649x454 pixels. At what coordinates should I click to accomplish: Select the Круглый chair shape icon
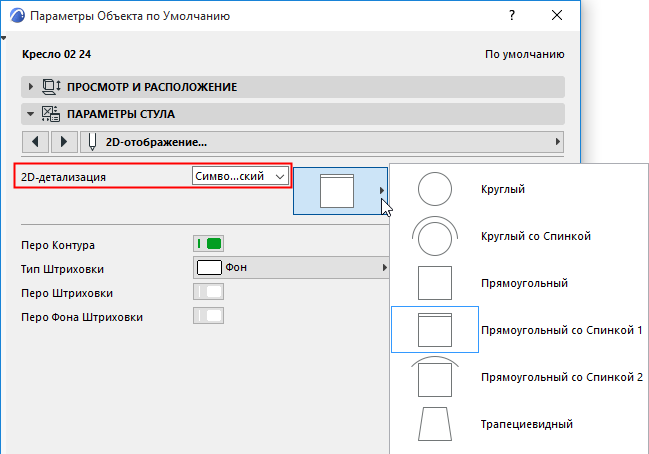tap(435, 189)
